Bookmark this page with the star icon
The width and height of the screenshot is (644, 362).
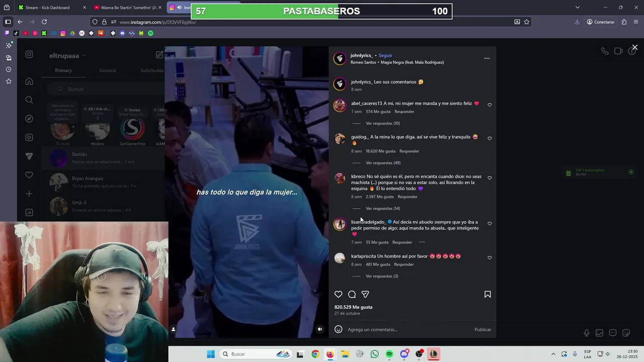[x=527, y=22]
